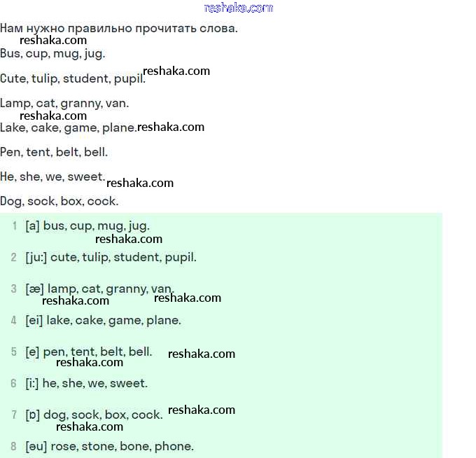Click numbered item 7 '[ɒ] dog, sock, box'
The width and height of the screenshot is (476, 458).
pos(94,415)
